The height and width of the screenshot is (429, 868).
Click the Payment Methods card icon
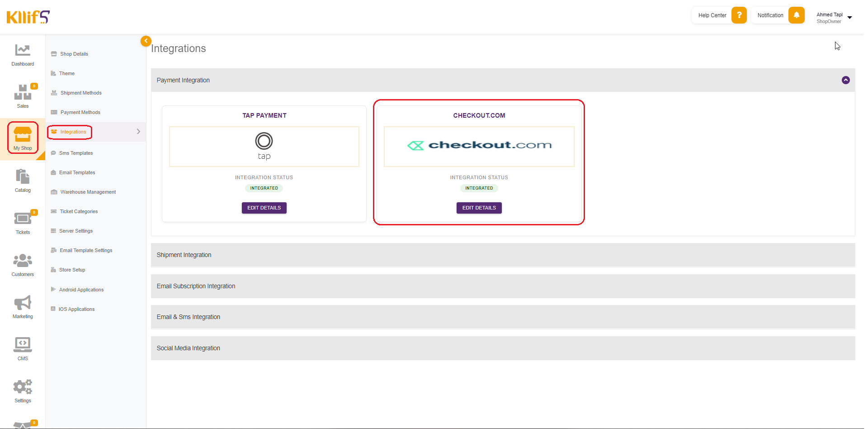tap(54, 112)
